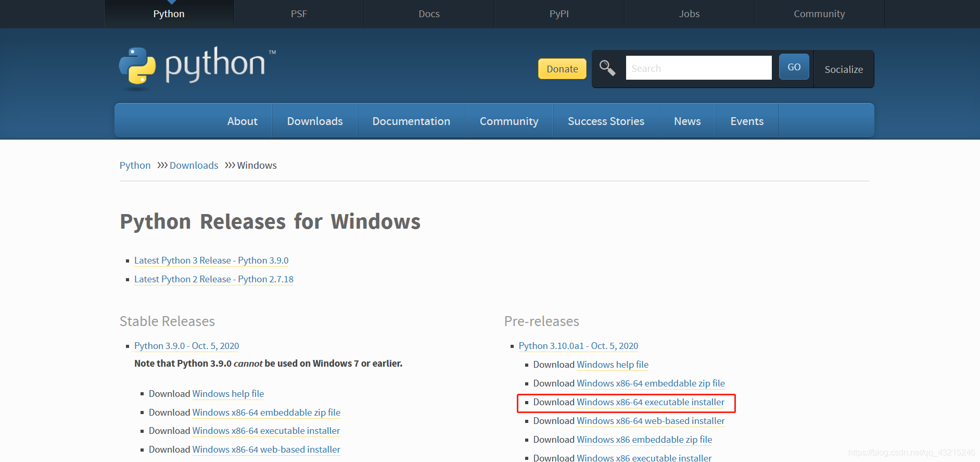This screenshot has height=462, width=980.
Task: Click the GO search button
Action: coord(794,67)
